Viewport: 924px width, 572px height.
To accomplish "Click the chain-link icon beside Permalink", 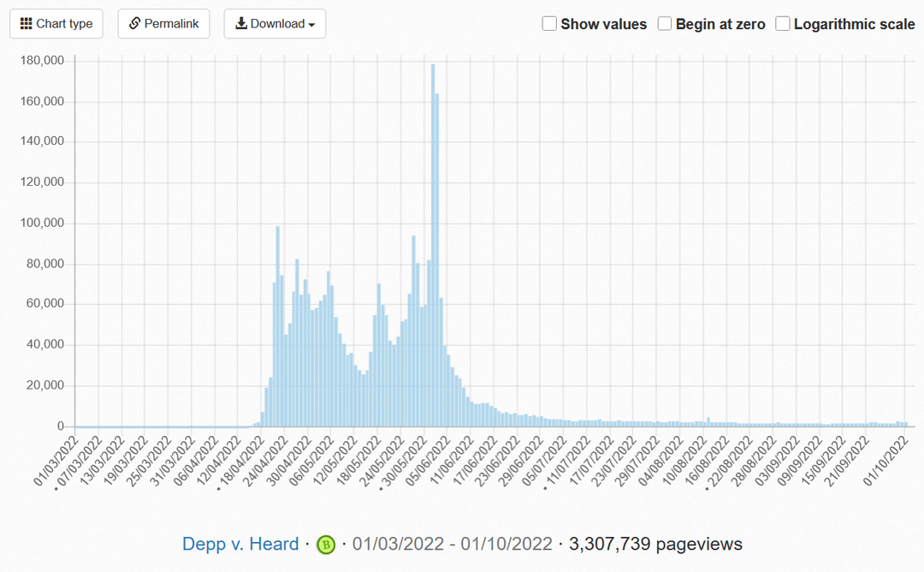I will pos(134,24).
